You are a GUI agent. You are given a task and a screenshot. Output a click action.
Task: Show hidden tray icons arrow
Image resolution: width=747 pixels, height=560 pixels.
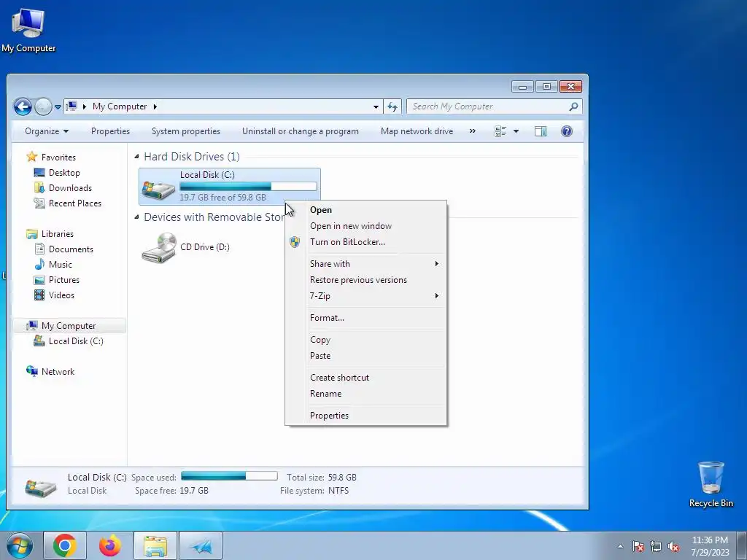620,546
